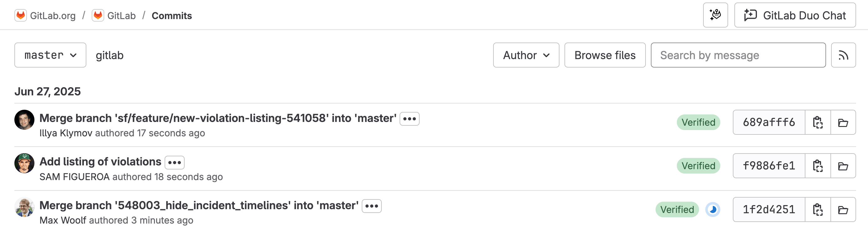The height and width of the screenshot is (232, 868).
Task: Copy the commit SHA 689afff6 to clipboard
Action: point(818,122)
